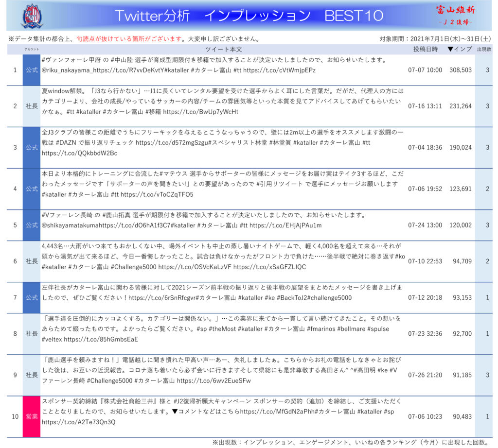
Task: Click the #J2復帰祈願大キャンペーン hashtag
Action: pos(212,401)
